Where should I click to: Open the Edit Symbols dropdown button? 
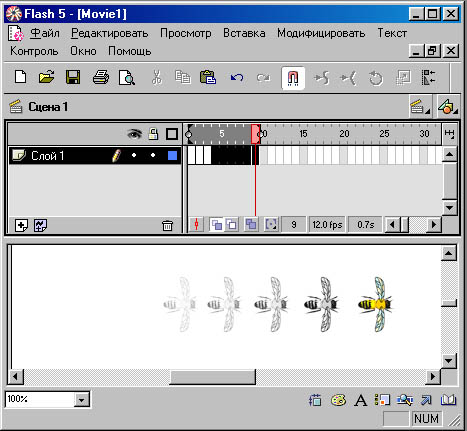click(448, 107)
